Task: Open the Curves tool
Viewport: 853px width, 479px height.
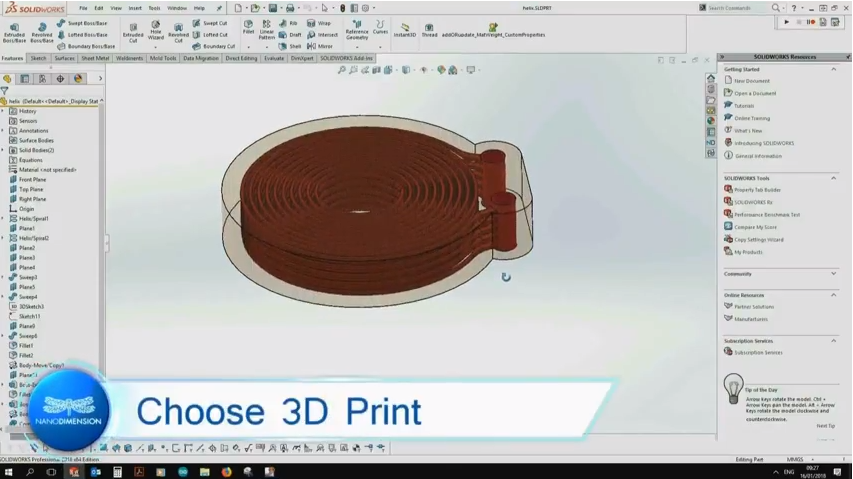Action: [x=380, y=28]
